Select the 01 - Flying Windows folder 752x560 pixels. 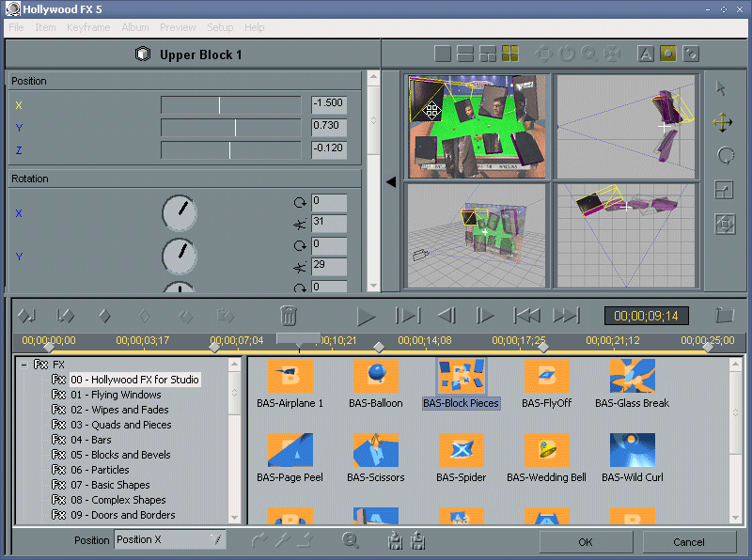click(x=116, y=395)
